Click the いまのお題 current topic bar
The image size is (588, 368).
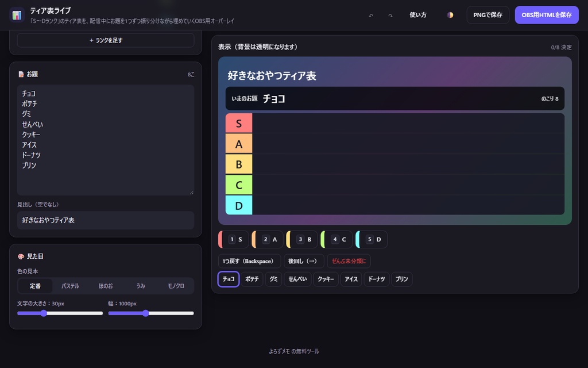point(395,98)
